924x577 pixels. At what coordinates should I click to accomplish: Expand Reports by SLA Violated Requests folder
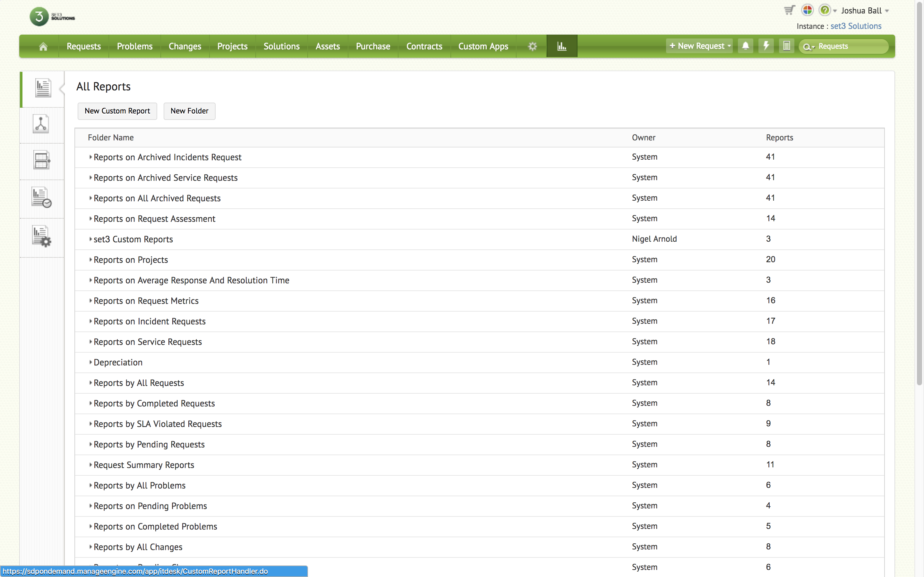[90, 423]
